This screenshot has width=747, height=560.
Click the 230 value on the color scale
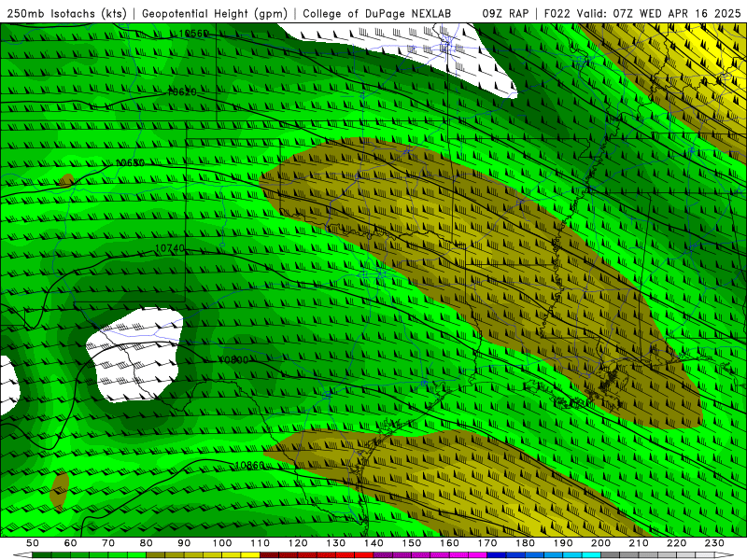pyautogui.click(x=714, y=543)
